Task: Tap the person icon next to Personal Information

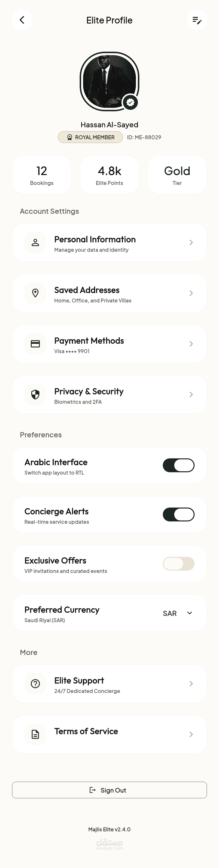Action: [x=35, y=243]
